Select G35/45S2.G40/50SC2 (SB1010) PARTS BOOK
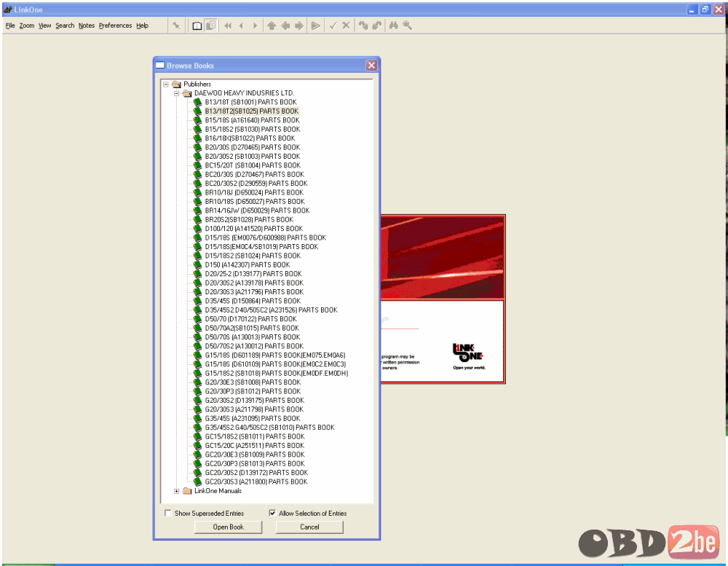Image resolution: width=728 pixels, height=566 pixels. pos(270,428)
